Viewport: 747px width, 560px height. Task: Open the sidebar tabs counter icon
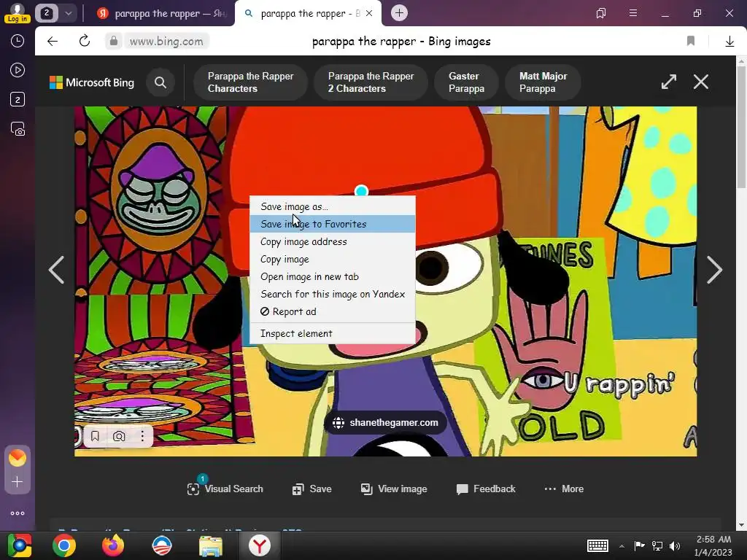point(18,99)
